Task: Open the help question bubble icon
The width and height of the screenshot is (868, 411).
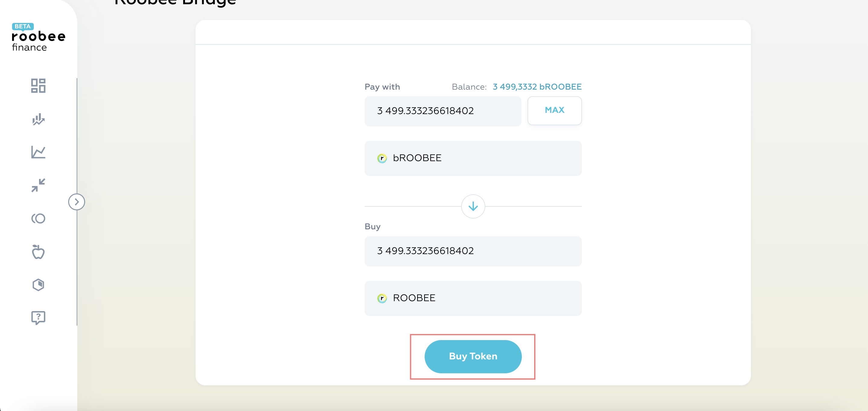Action: (x=38, y=318)
